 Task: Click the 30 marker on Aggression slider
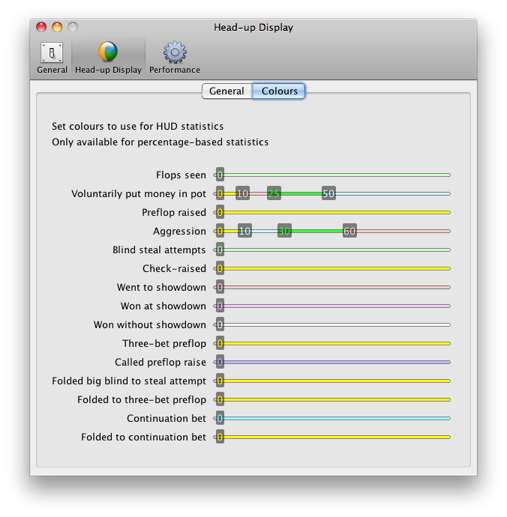click(284, 231)
